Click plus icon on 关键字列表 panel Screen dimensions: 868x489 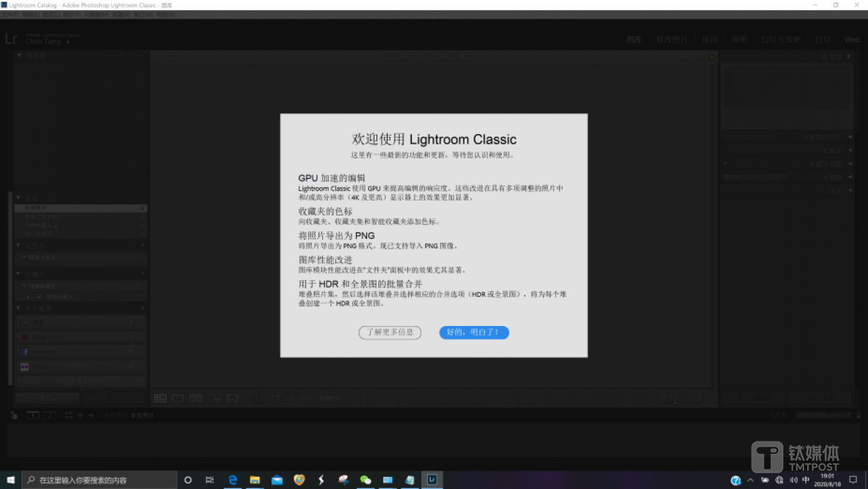(726, 164)
